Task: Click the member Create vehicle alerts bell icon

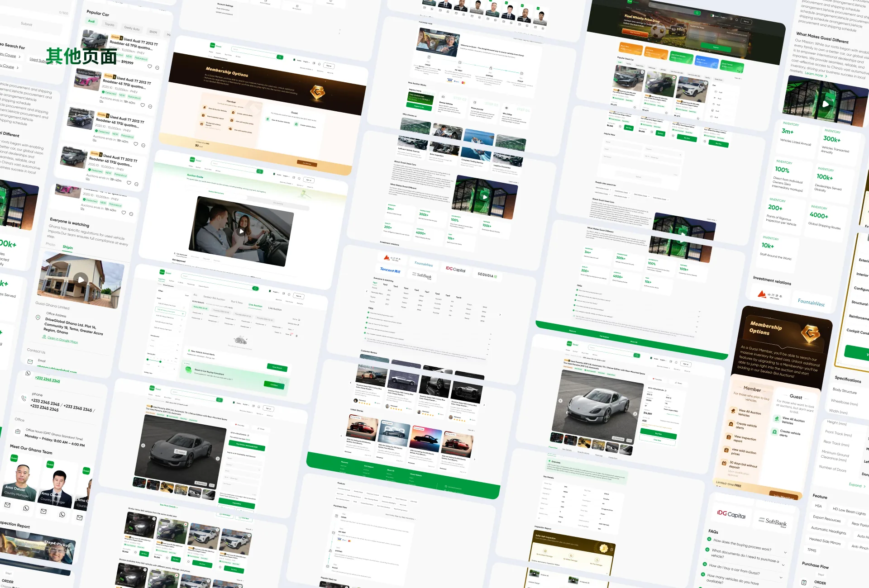Action: point(731,424)
